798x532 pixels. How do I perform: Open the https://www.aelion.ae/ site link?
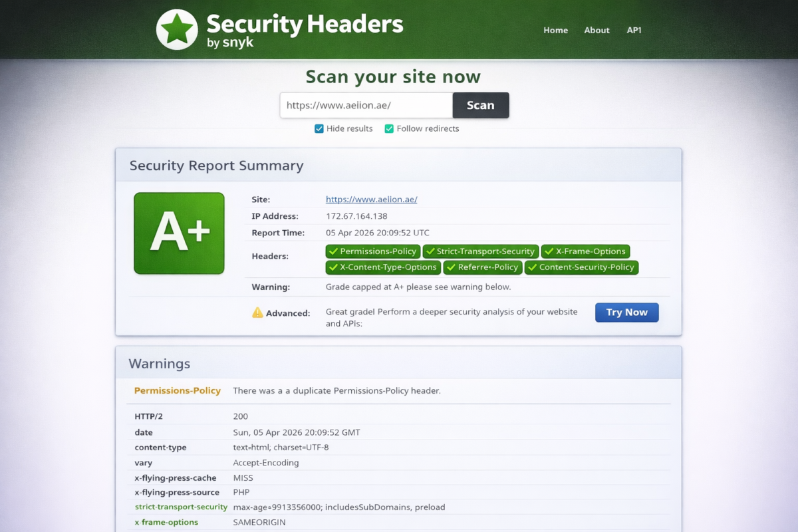[x=372, y=199]
